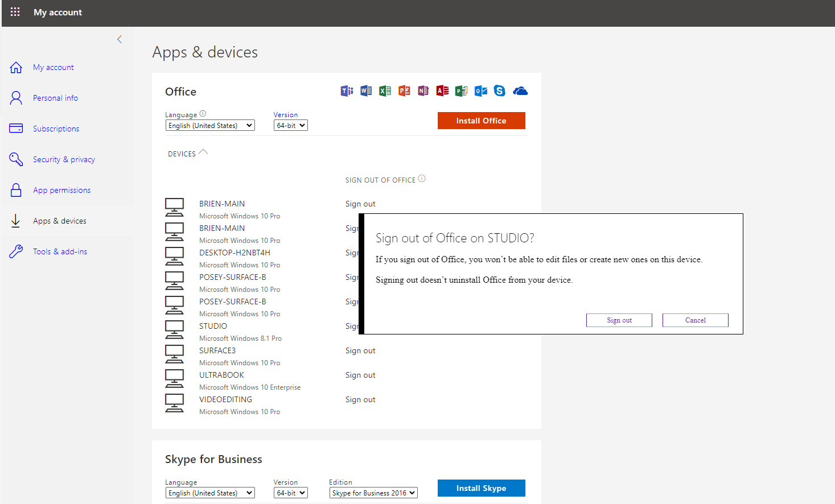Click the Excel icon in Office section
This screenshot has height=504, width=835.
(x=385, y=91)
